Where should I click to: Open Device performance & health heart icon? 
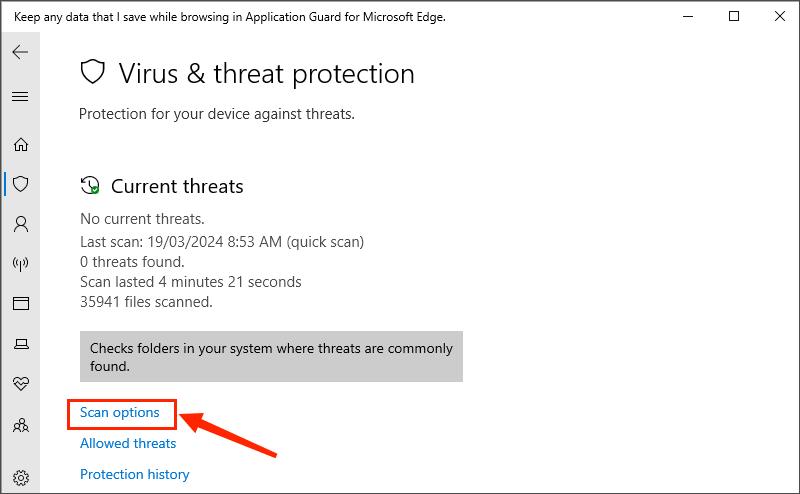20,383
